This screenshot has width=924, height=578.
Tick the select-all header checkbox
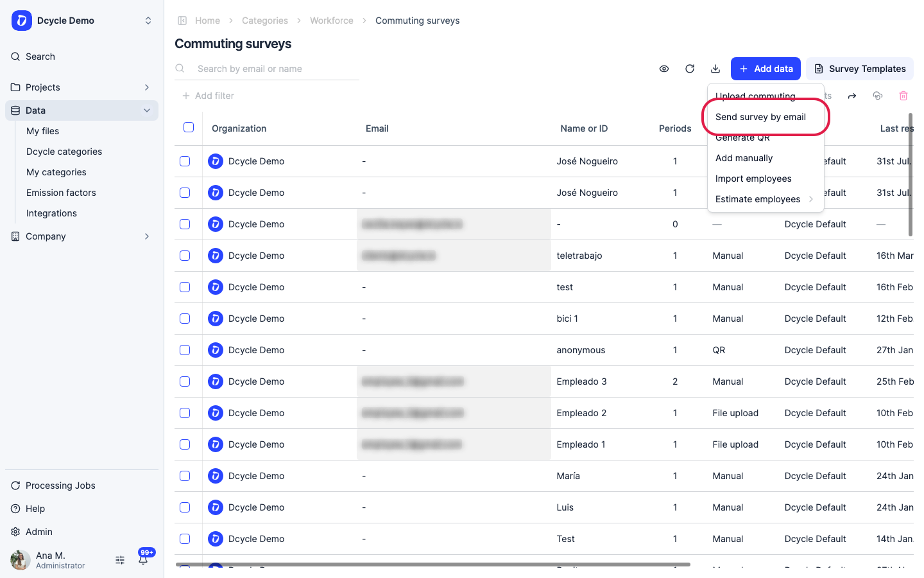(x=189, y=127)
